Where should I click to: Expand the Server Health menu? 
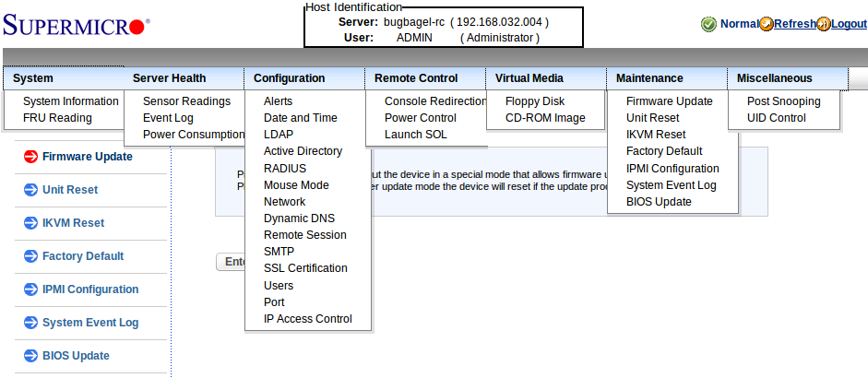(169, 78)
